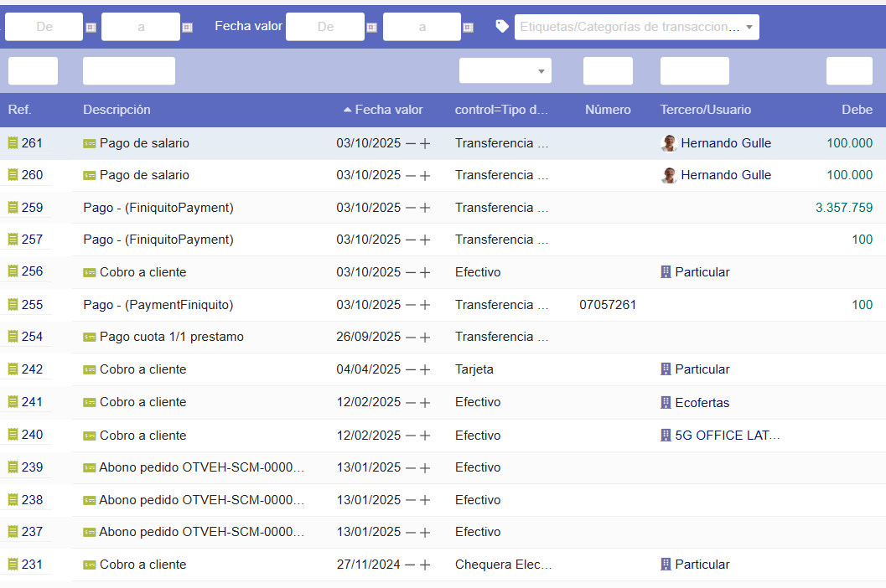Click the company icon beside 5G OFFICE LAT...
The height and width of the screenshot is (588, 886).
(x=666, y=436)
